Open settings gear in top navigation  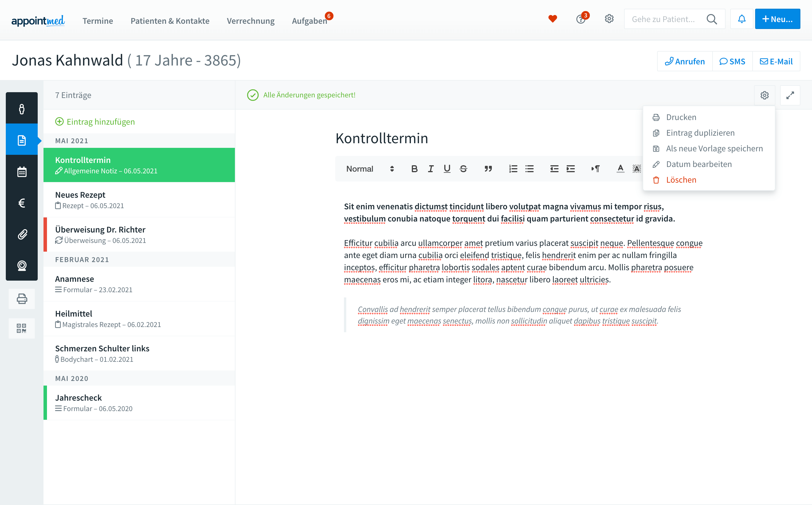pyautogui.click(x=609, y=19)
